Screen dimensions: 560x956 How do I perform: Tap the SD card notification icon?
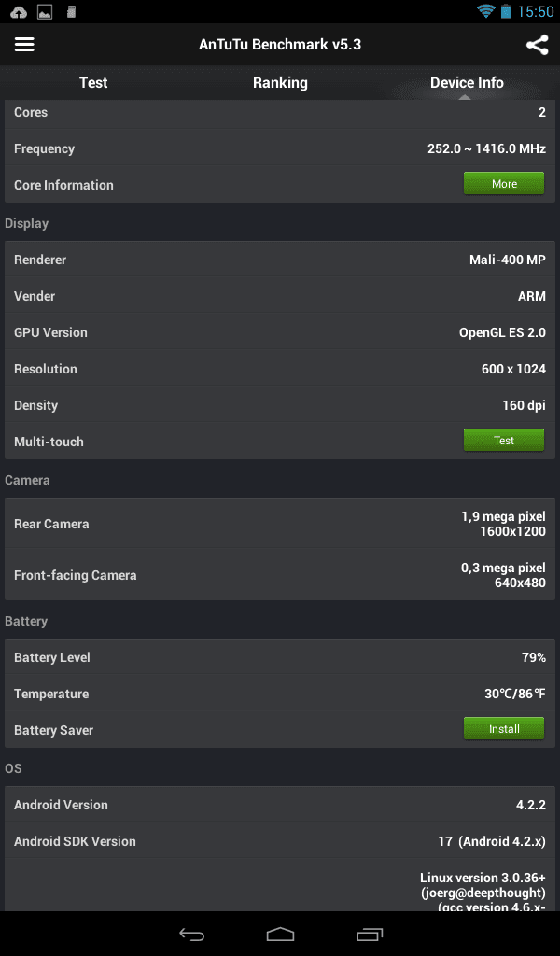pos(71,11)
